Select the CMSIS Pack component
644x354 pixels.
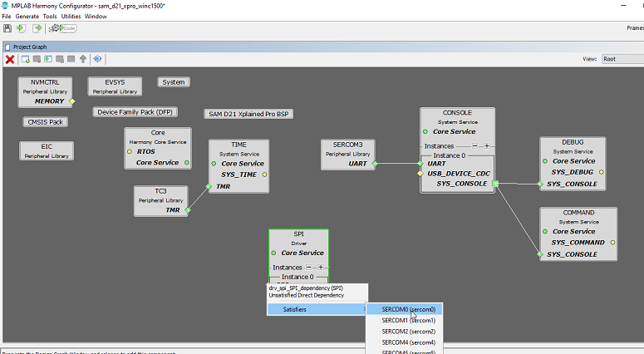(x=45, y=122)
